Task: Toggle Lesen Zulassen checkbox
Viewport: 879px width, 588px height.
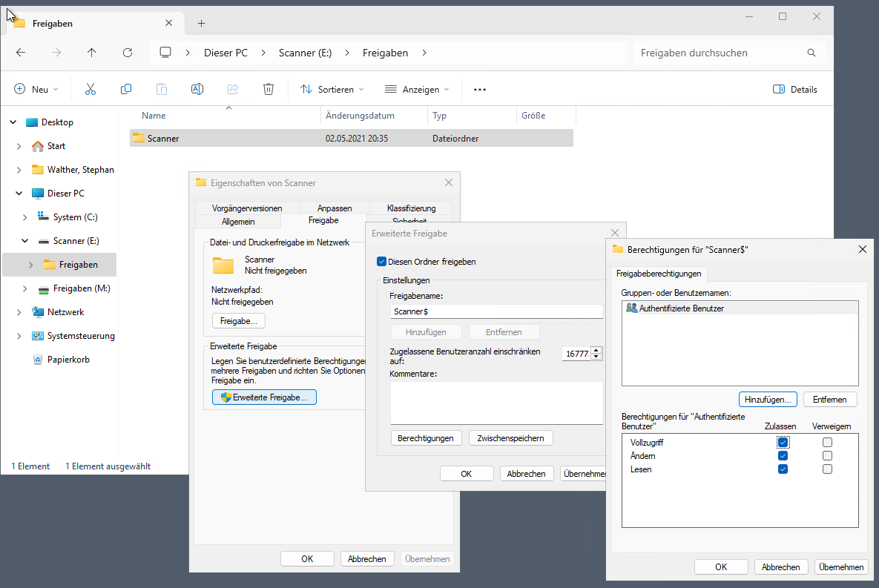Action: pyautogui.click(x=783, y=469)
